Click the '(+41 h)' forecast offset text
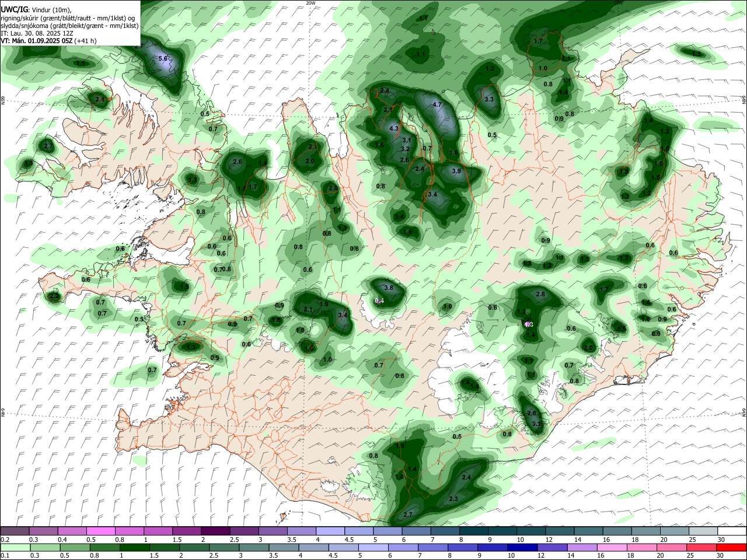This screenshot has width=747, height=560. tap(85, 41)
